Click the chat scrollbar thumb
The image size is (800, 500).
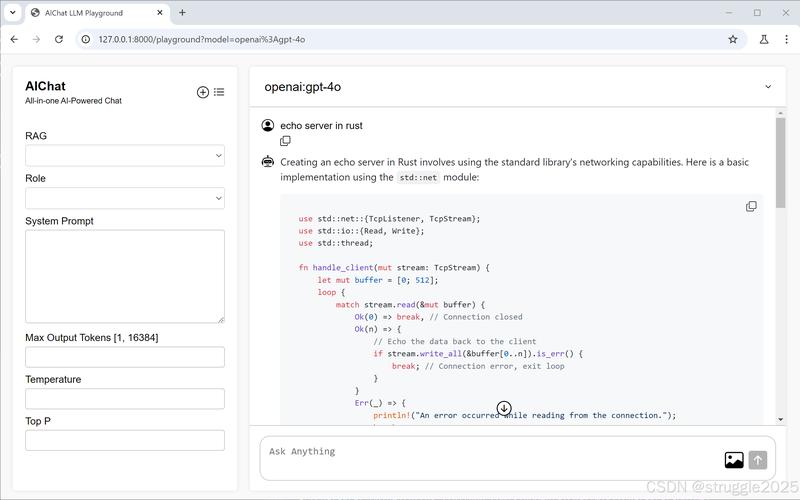781,163
